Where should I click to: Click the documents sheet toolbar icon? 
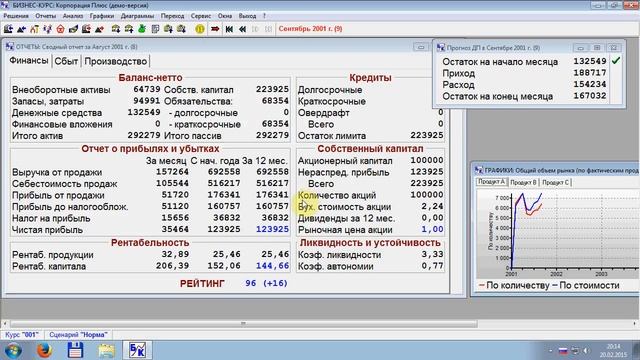coord(155,29)
